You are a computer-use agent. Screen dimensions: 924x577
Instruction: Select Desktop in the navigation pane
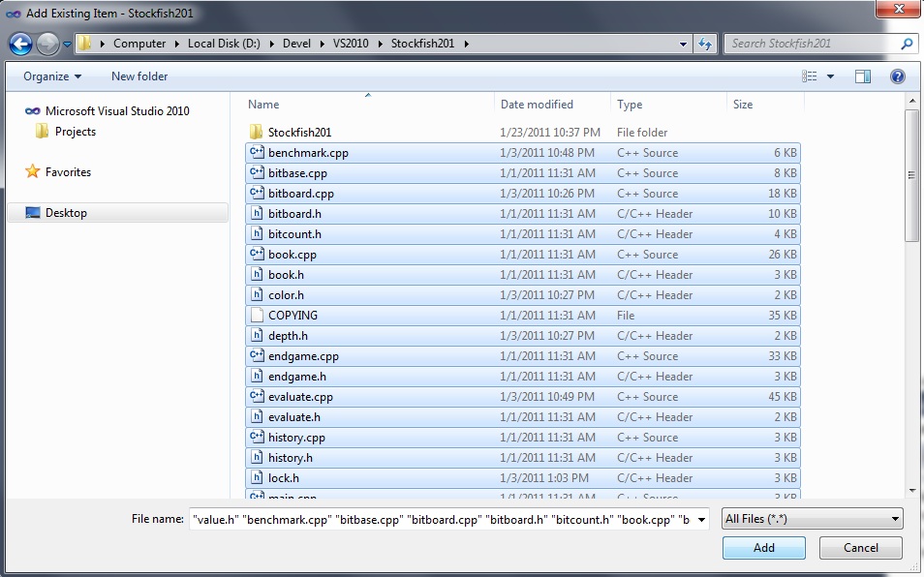pyautogui.click(x=117, y=213)
